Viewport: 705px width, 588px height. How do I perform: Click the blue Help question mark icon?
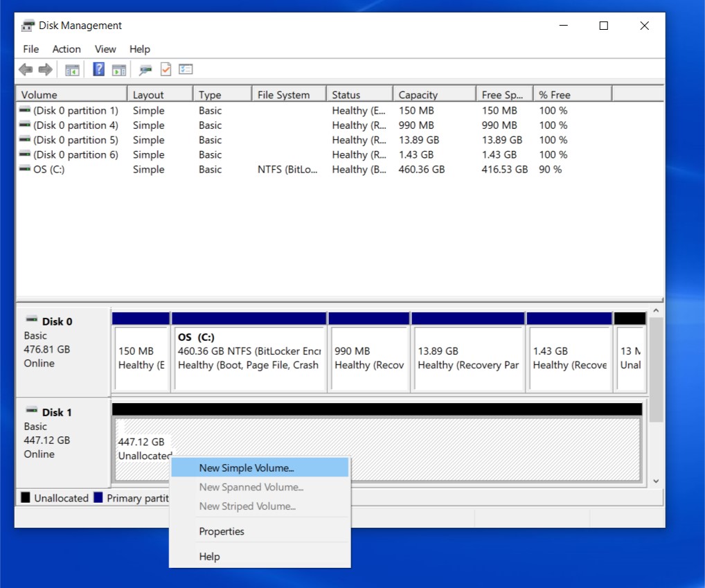99,69
